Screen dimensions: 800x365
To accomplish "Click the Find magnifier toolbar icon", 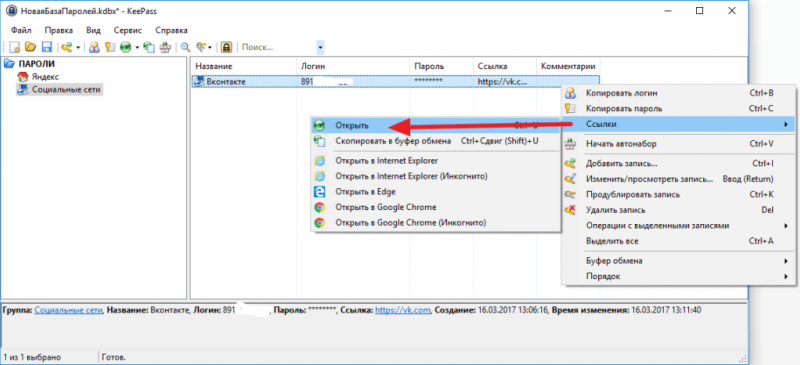I will tap(185, 47).
